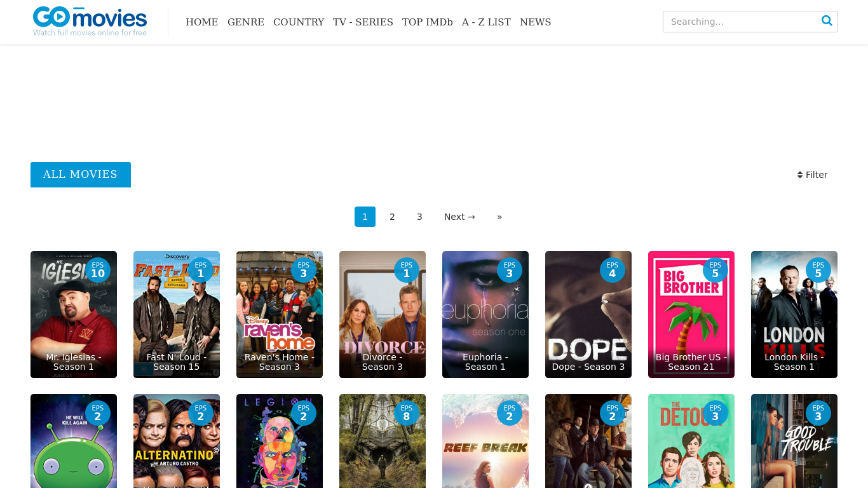Click EPS 2 badge on cowboys poster
868x488 pixels.
[x=613, y=413]
